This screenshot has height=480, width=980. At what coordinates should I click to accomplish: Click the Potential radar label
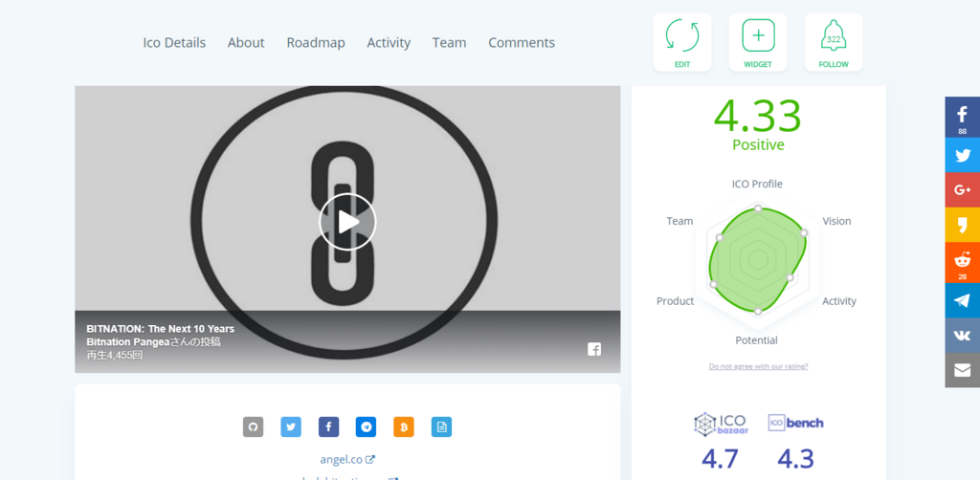[756, 340]
